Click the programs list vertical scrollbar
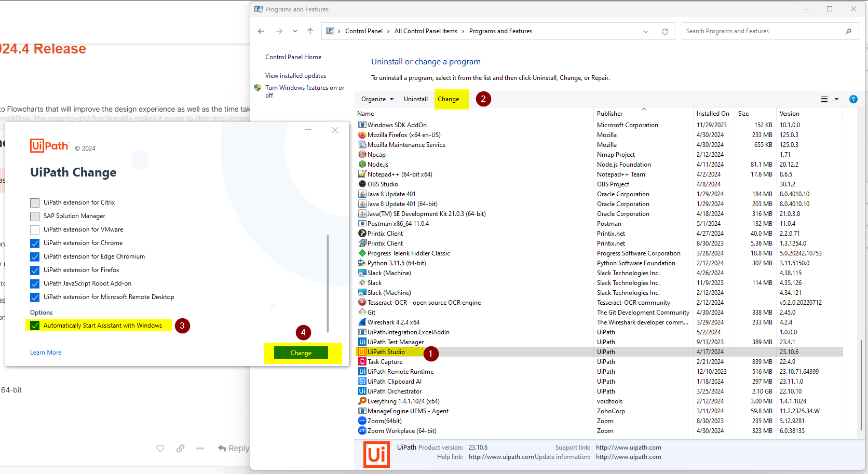 pyautogui.click(x=861, y=385)
